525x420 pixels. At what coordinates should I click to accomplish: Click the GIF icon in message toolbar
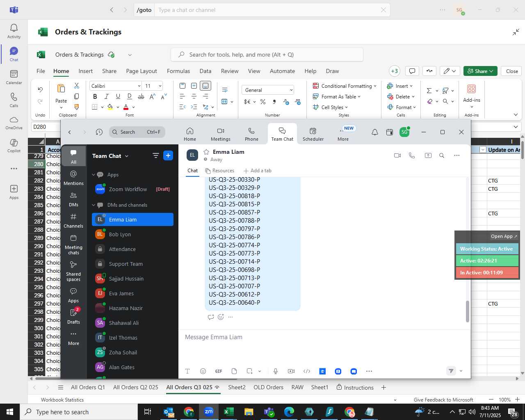pos(219,371)
